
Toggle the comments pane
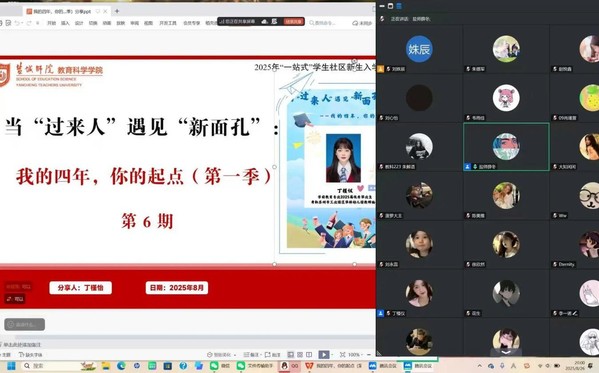click(x=272, y=355)
